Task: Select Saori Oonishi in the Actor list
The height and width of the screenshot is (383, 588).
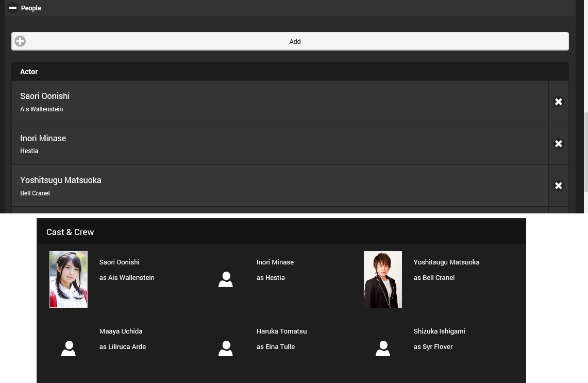Action: (280, 102)
